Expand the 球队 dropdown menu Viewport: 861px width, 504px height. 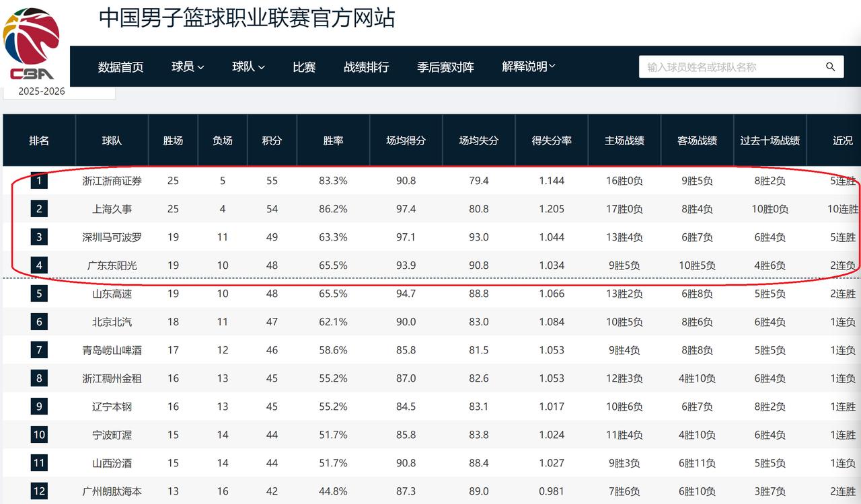tap(248, 67)
